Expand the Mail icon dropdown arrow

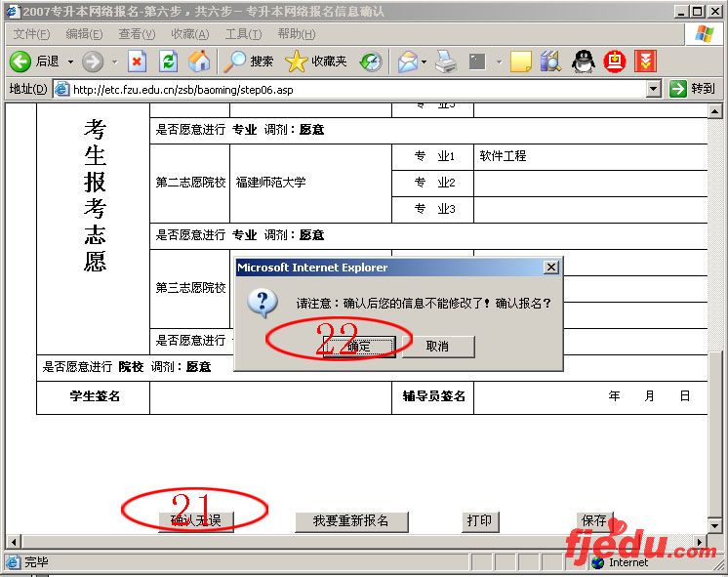pos(425,62)
